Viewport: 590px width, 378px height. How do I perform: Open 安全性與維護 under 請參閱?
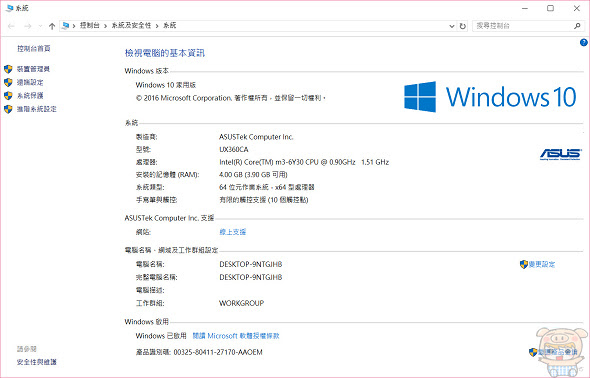36,362
